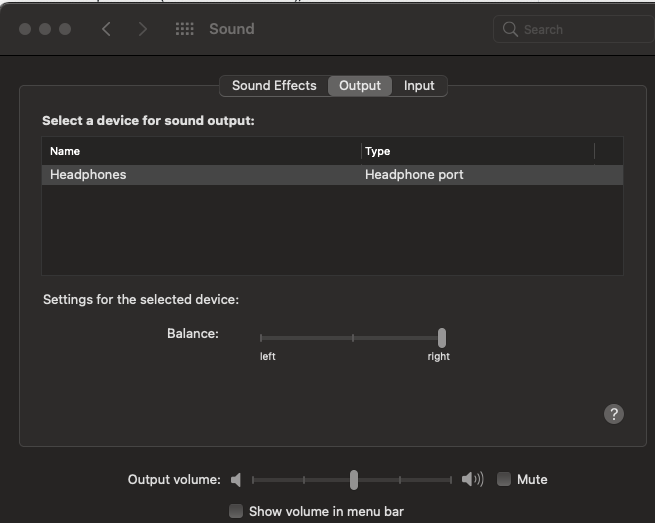Click the magnifying glass search icon
This screenshot has width=655, height=523.
pos(510,29)
